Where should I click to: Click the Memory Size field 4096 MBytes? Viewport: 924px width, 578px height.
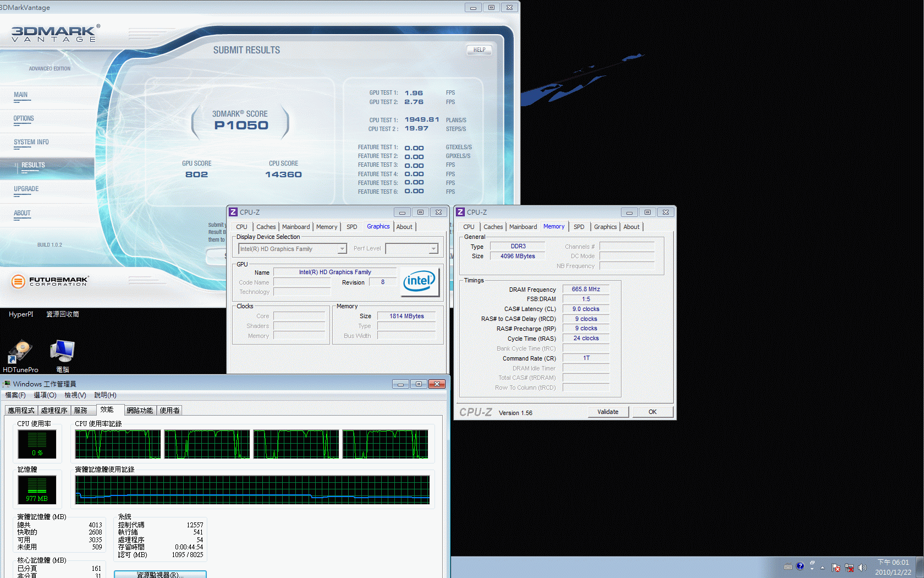coord(518,256)
